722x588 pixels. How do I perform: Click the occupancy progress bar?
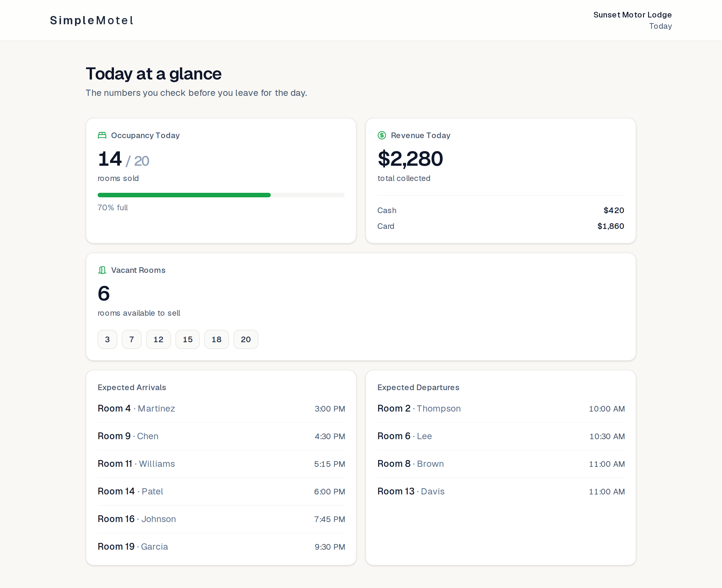(221, 195)
